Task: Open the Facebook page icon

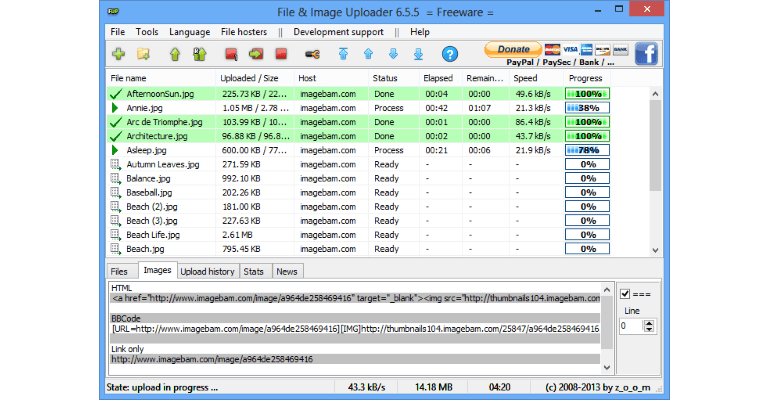Action: coord(646,53)
